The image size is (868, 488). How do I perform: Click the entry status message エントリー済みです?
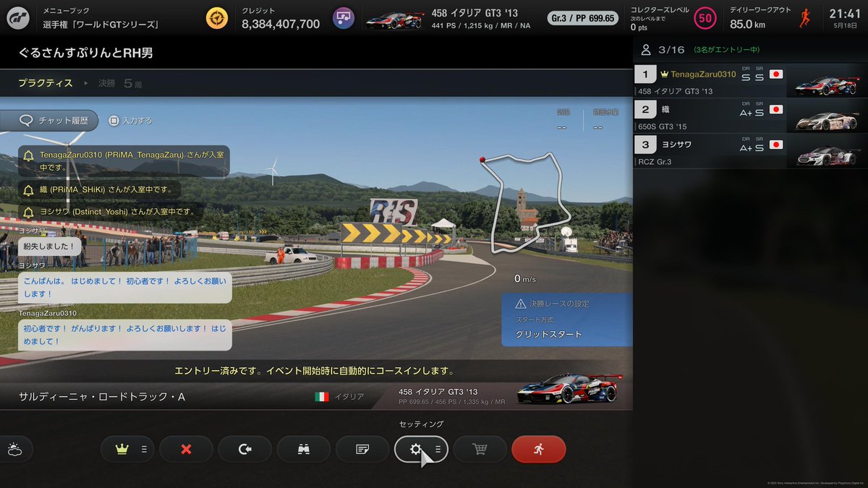315,371
